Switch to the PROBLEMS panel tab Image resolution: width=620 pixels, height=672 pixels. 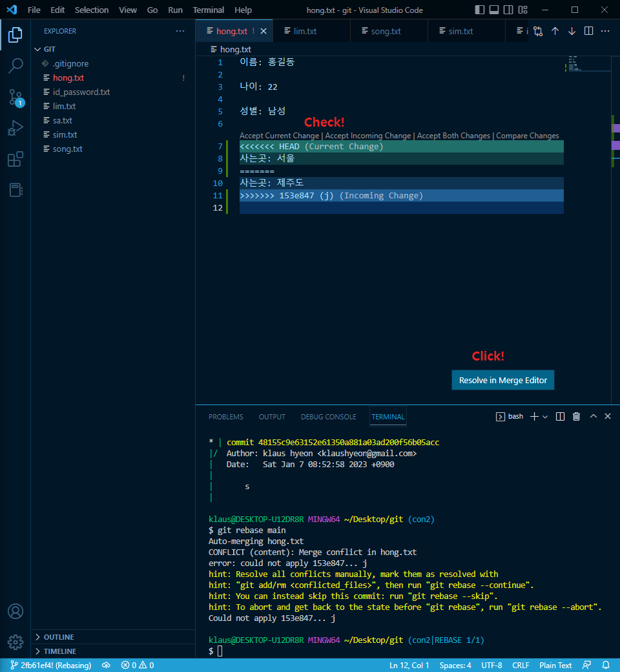226,417
